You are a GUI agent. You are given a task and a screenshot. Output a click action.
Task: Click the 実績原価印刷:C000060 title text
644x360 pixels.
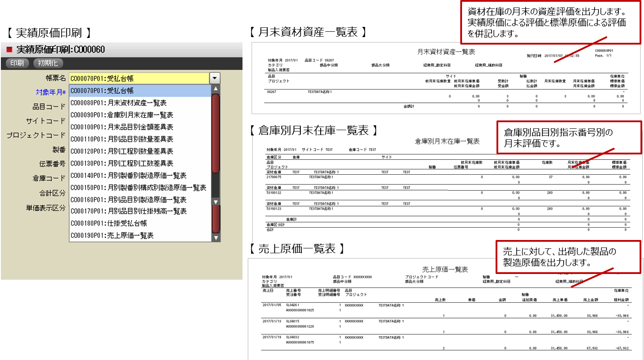(61, 49)
